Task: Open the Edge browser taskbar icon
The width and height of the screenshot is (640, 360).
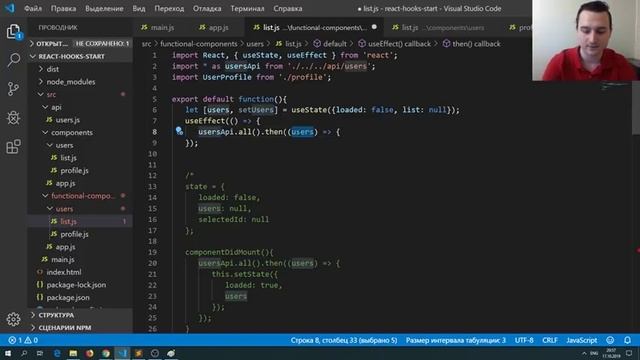Action: click(57, 353)
